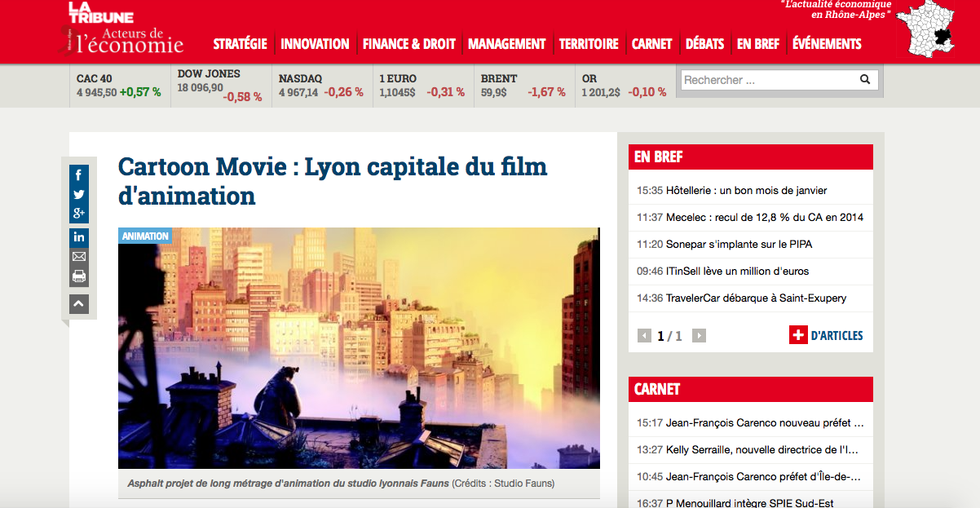Open the Carnet menu item
Image resolution: width=980 pixels, height=508 pixels.
pyautogui.click(x=652, y=44)
